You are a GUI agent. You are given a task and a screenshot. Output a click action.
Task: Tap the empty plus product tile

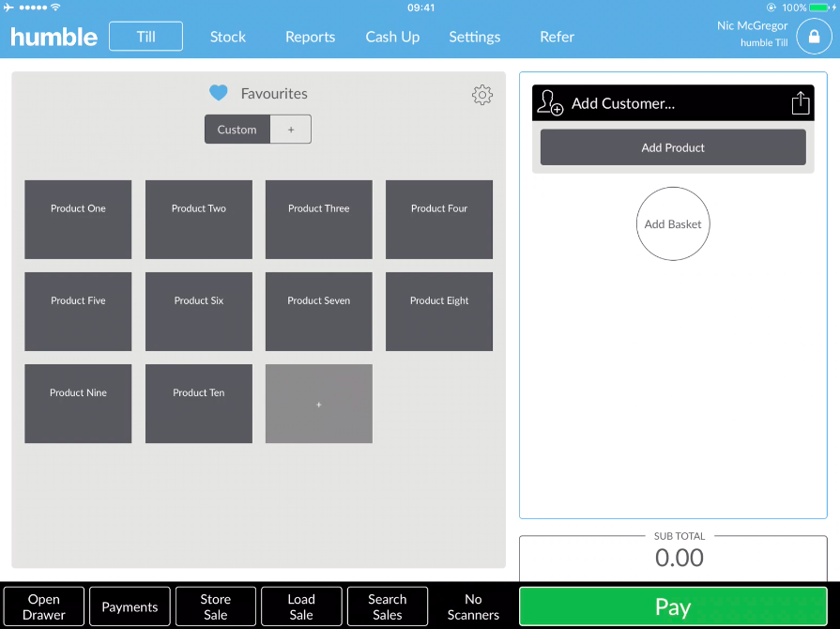[319, 404]
